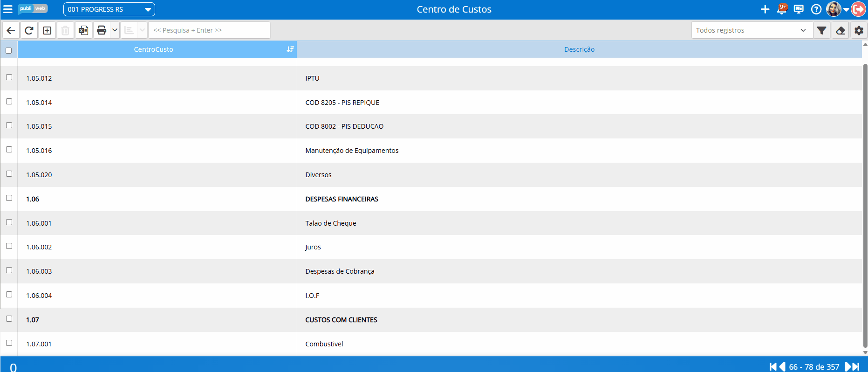Open the 001-PROGRESS RS company dropdown

click(x=109, y=9)
